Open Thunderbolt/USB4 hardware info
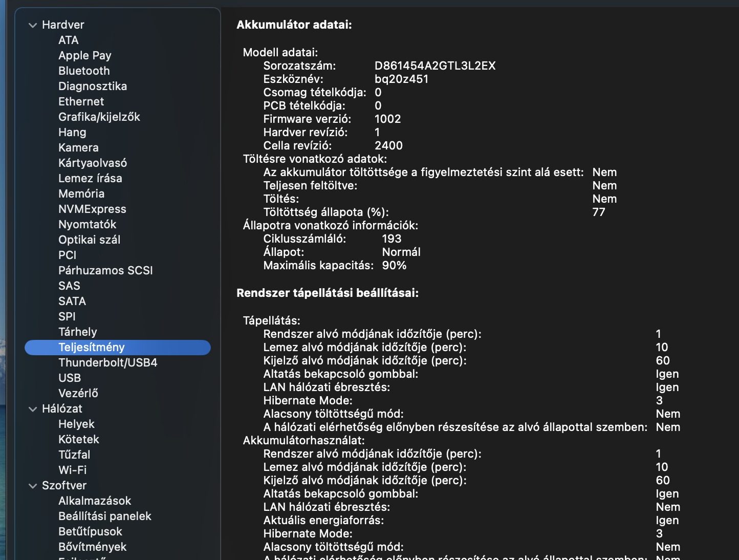The height and width of the screenshot is (560, 739). point(107,362)
